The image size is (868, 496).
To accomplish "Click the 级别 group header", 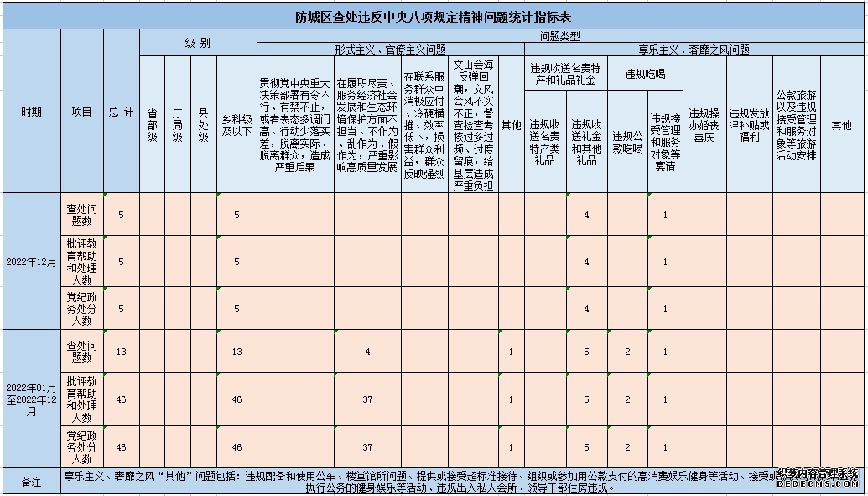I will click(x=198, y=43).
